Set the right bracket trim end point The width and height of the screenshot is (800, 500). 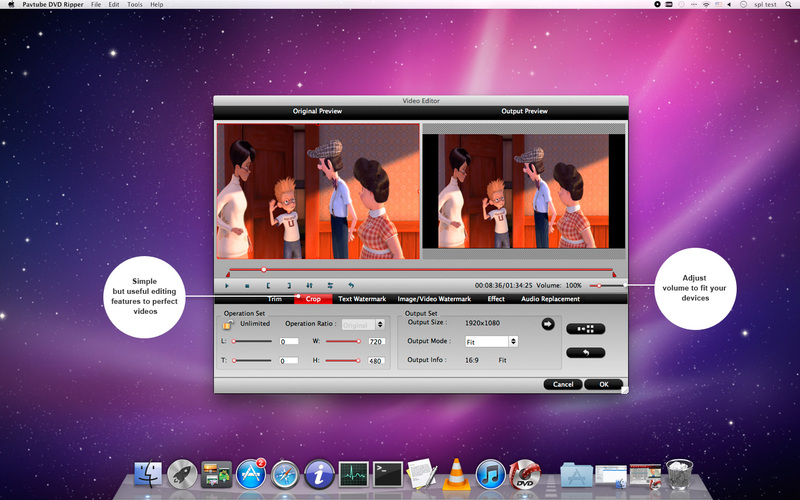click(289, 286)
